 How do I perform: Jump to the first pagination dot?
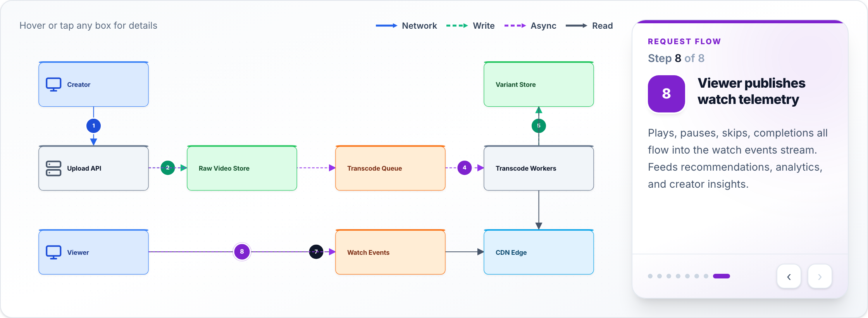[650, 276]
